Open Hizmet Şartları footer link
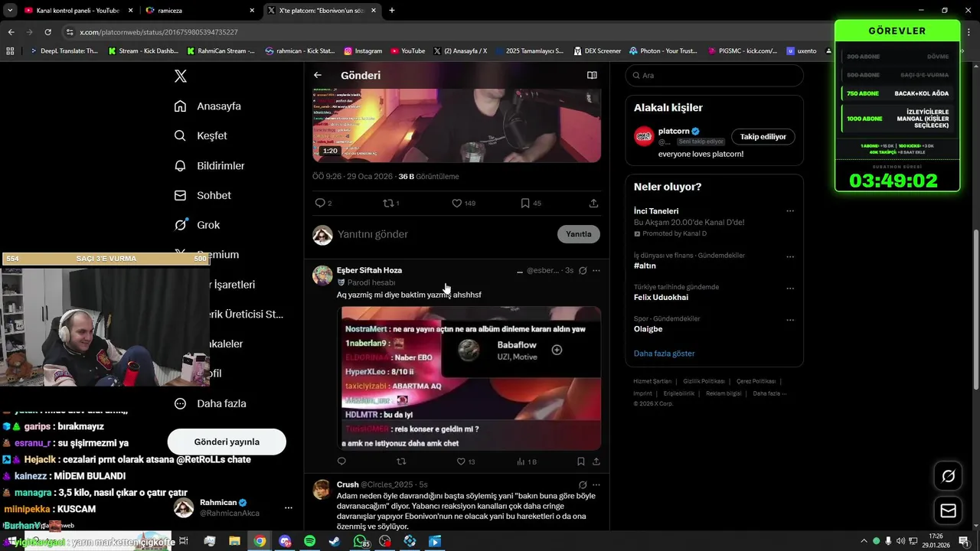980x551 pixels. (x=652, y=381)
